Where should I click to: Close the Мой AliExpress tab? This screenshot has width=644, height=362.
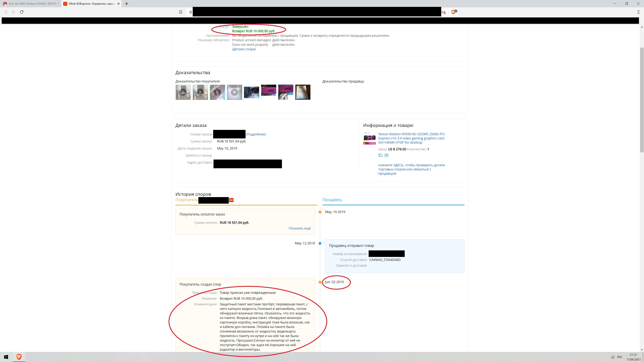[x=119, y=4]
